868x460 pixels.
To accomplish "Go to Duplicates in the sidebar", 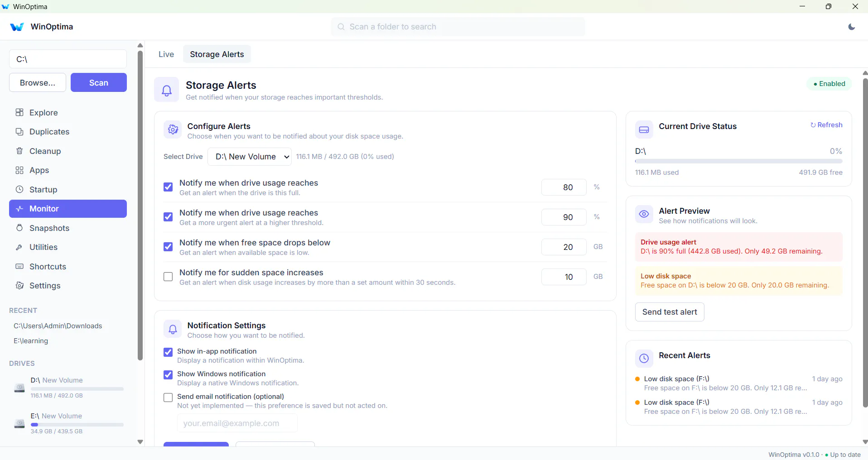I will [68, 132].
